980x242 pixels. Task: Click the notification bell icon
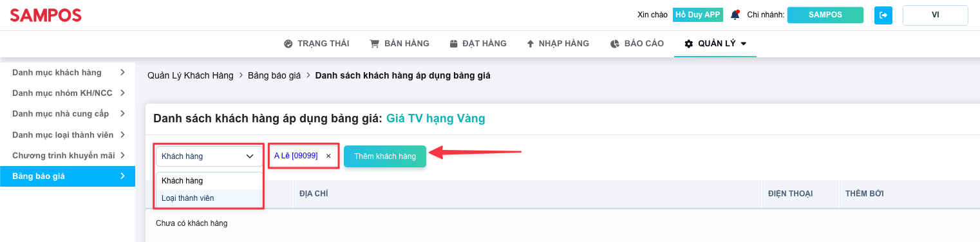point(735,15)
